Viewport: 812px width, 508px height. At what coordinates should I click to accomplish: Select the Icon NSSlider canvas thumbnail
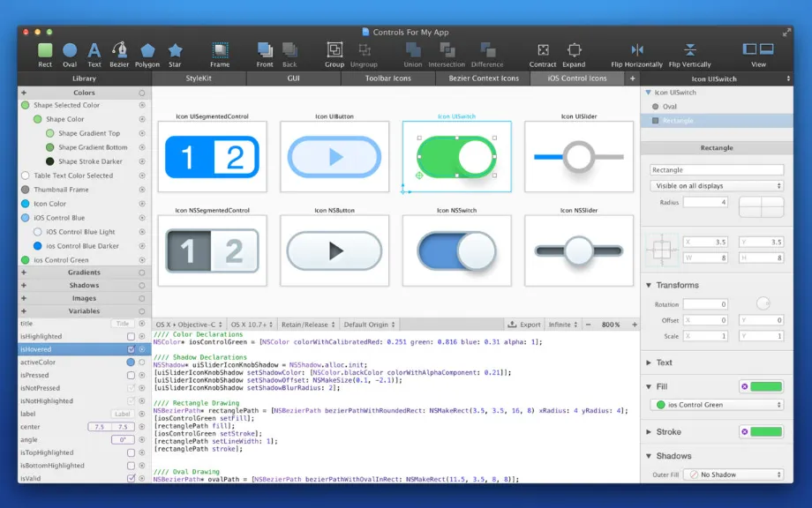point(579,250)
